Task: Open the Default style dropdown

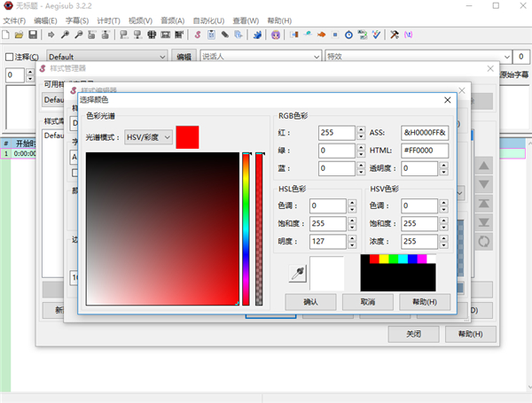Action: coord(108,57)
